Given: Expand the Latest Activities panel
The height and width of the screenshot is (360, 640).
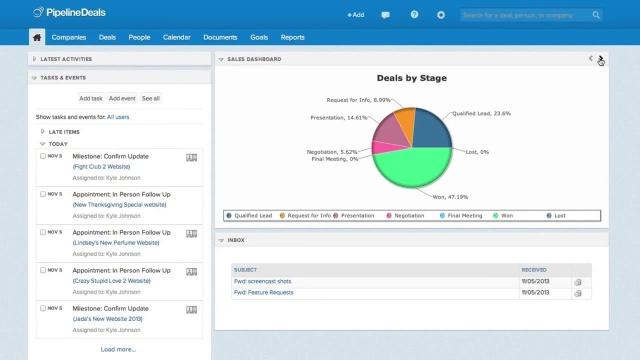Looking at the screenshot, I should (x=34, y=59).
